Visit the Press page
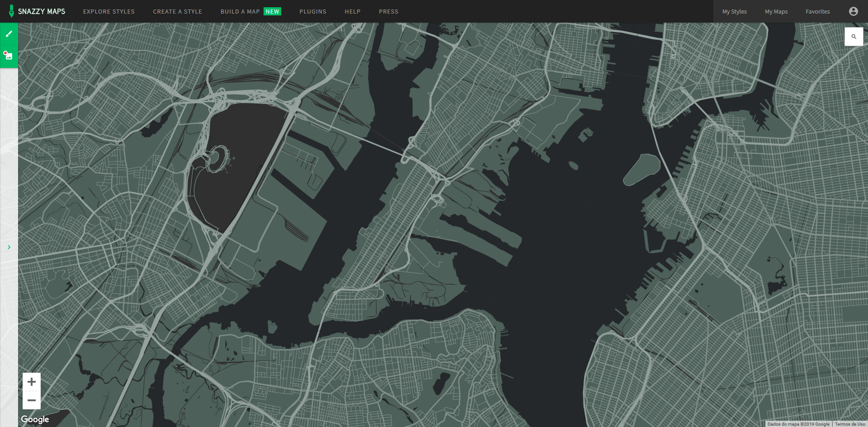868x427 pixels. [388, 11]
